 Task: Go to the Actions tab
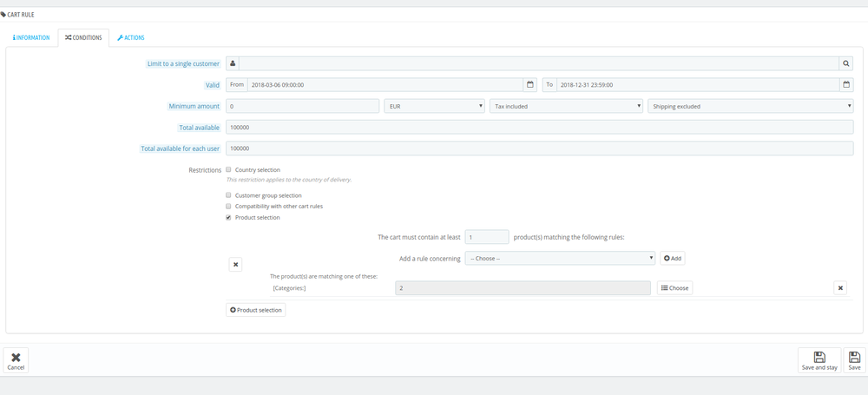tap(131, 37)
